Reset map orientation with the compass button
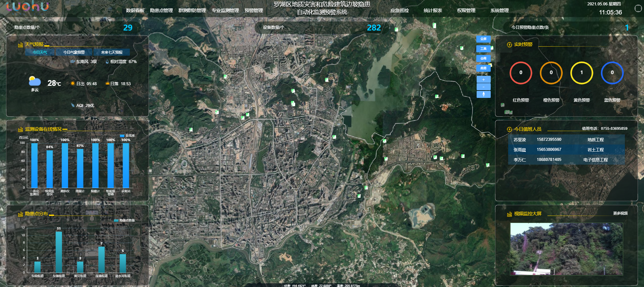Screen dimensions: 644x287 click(x=483, y=94)
